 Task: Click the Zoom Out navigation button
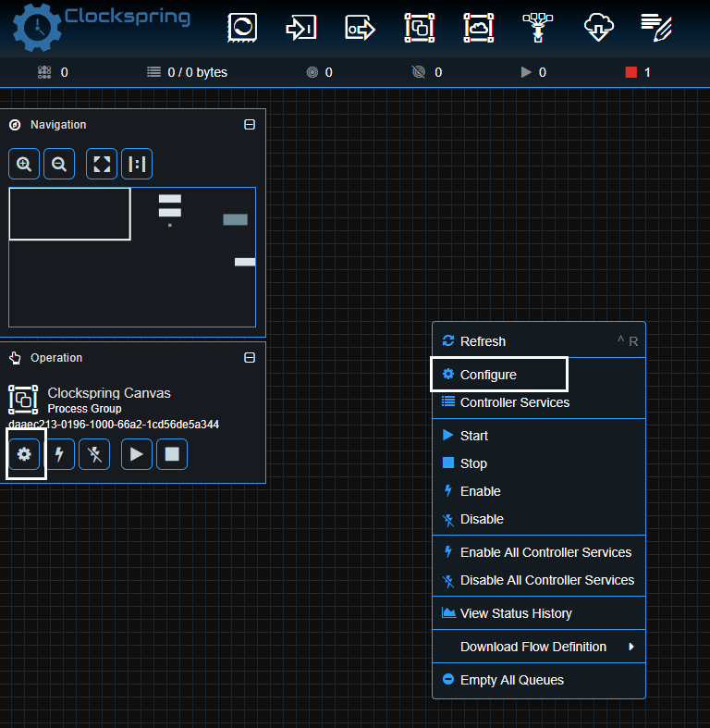59,164
